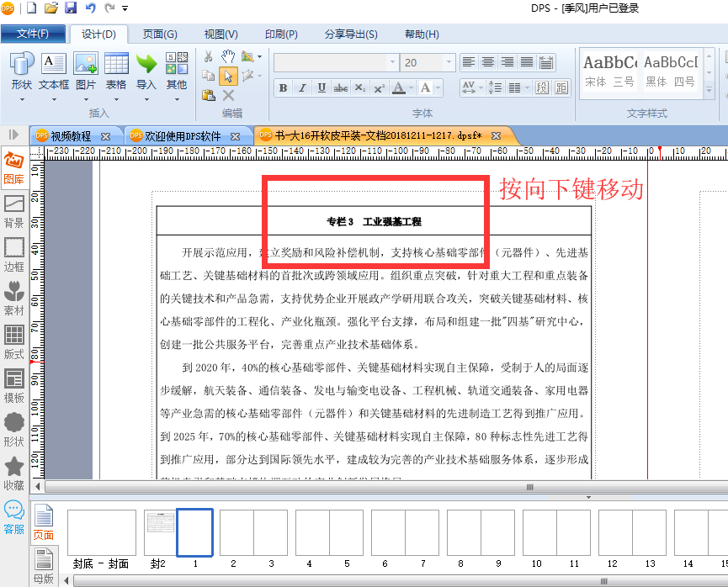The height and width of the screenshot is (587, 728).
Task: Click the 段 paragraph settings button
Action: pos(542,87)
